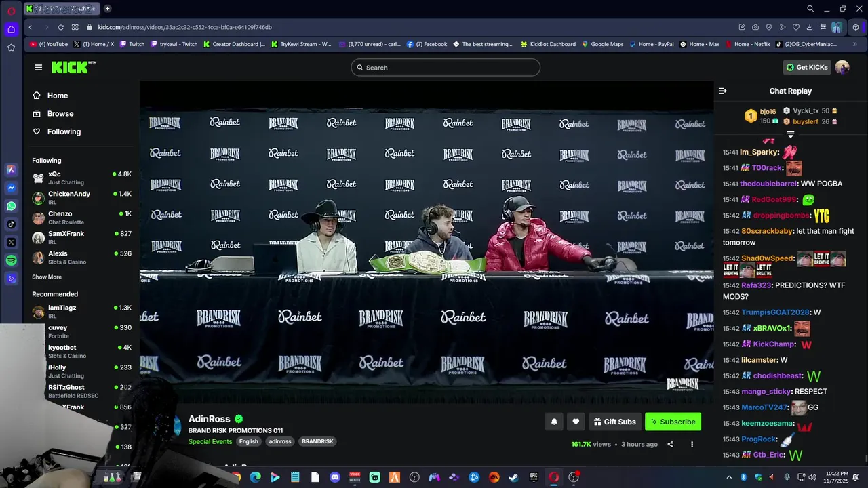Click the green Subscribe button
Viewport: 868px width, 488px height.
(673, 422)
